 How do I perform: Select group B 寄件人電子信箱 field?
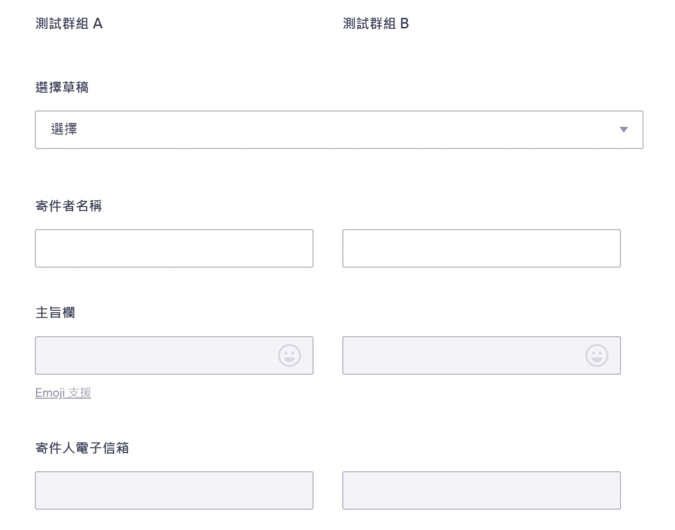481,490
